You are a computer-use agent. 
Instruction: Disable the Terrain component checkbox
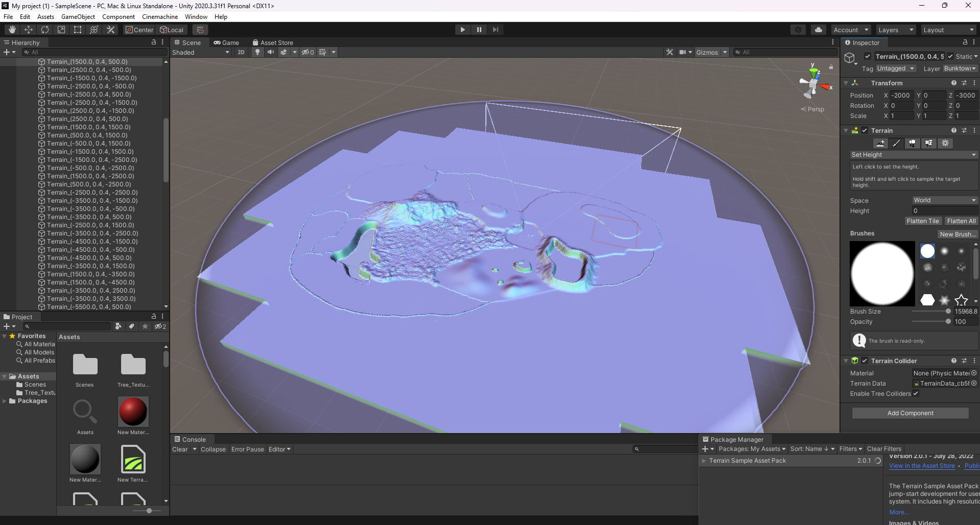[865, 131]
